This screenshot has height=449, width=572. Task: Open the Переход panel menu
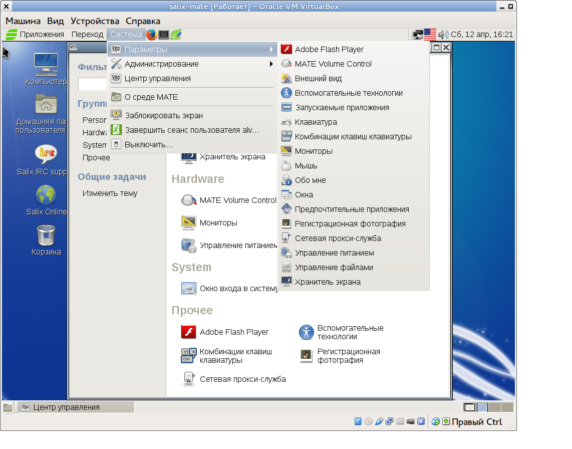pos(87,34)
